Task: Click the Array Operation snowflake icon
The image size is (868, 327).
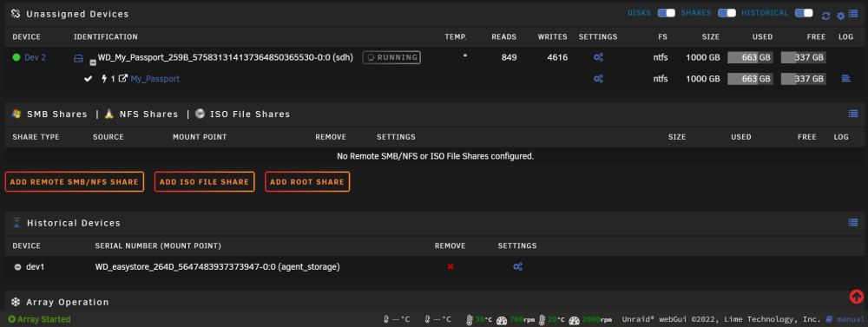Action: point(16,302)
